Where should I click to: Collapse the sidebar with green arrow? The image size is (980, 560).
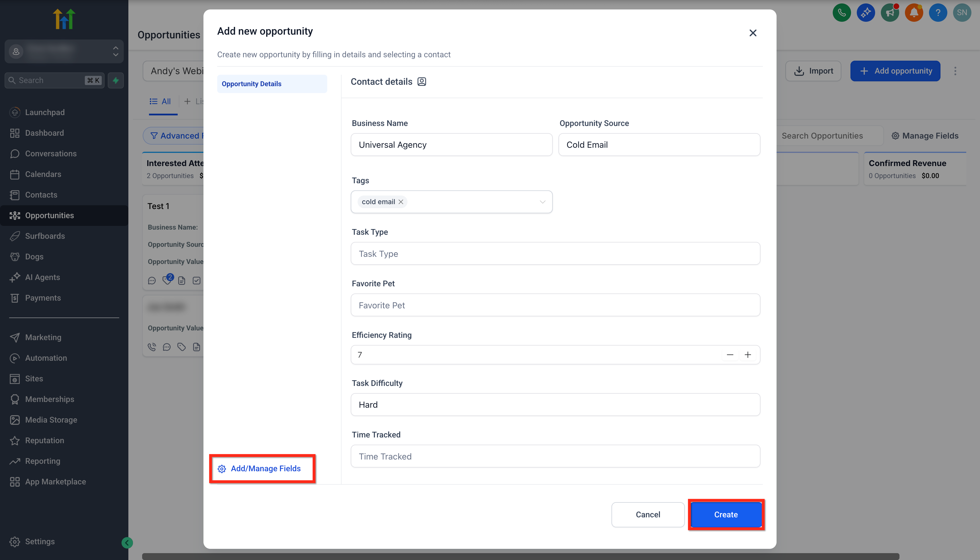127,542
